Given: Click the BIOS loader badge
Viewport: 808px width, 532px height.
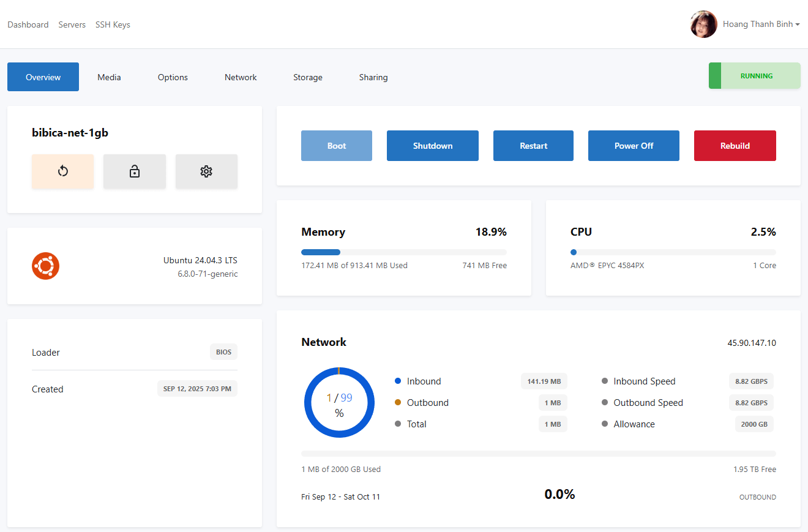Looking at the screenshot, I should coord(223,352).
